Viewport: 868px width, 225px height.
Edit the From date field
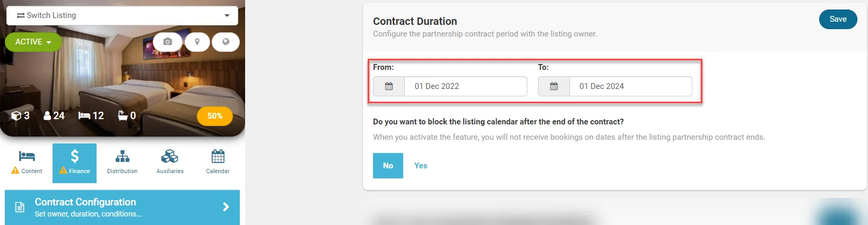[465, 86]
